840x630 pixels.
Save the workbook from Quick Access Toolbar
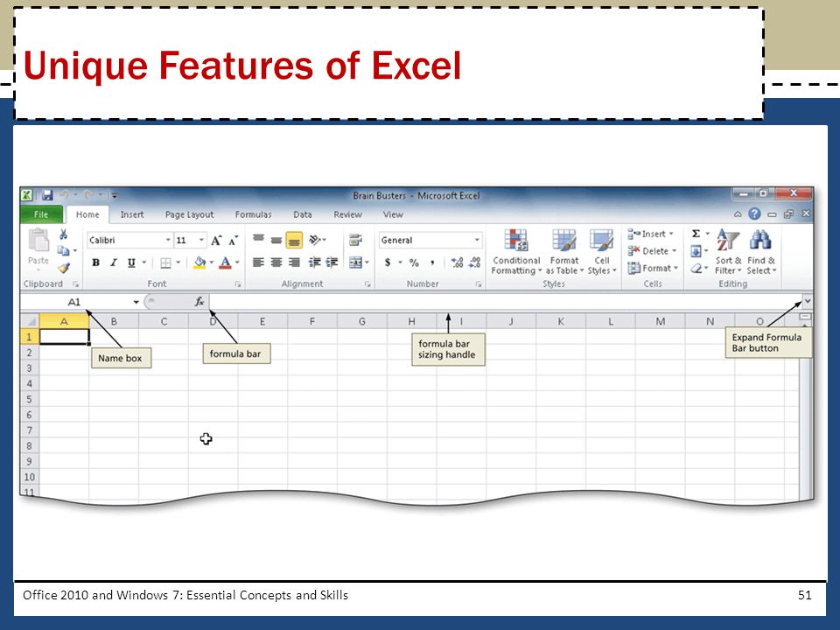[47, 195]
